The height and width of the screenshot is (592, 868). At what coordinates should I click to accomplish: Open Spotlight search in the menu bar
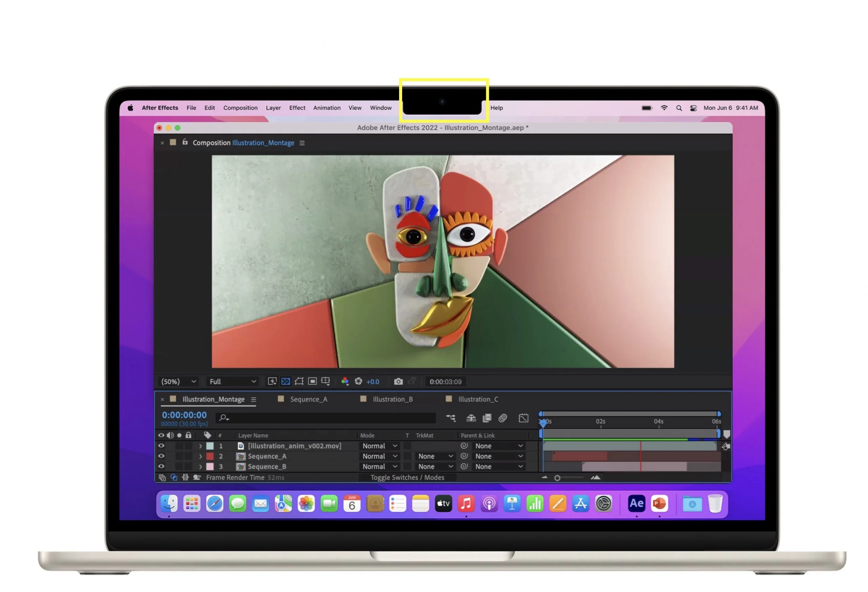[x=679, y=108]
